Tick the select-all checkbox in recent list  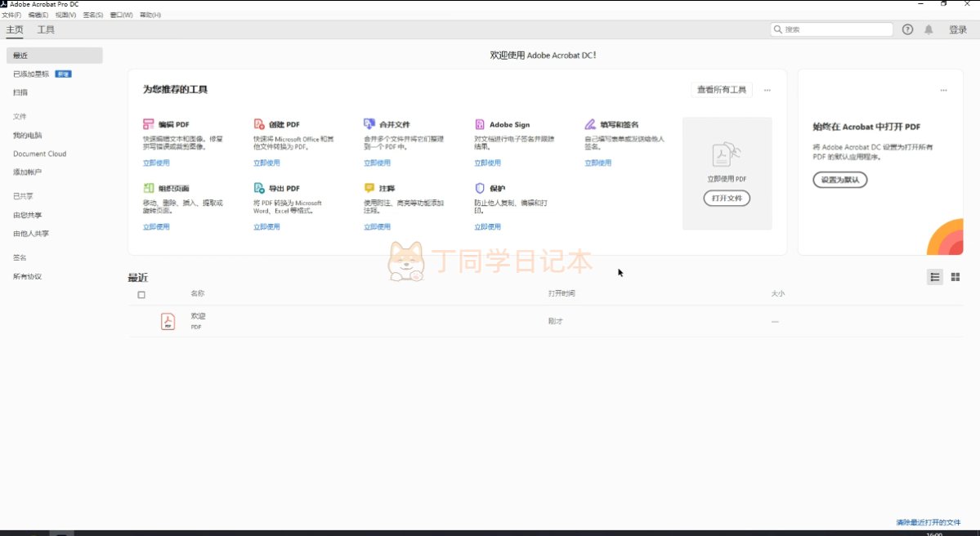pos(141,295)
